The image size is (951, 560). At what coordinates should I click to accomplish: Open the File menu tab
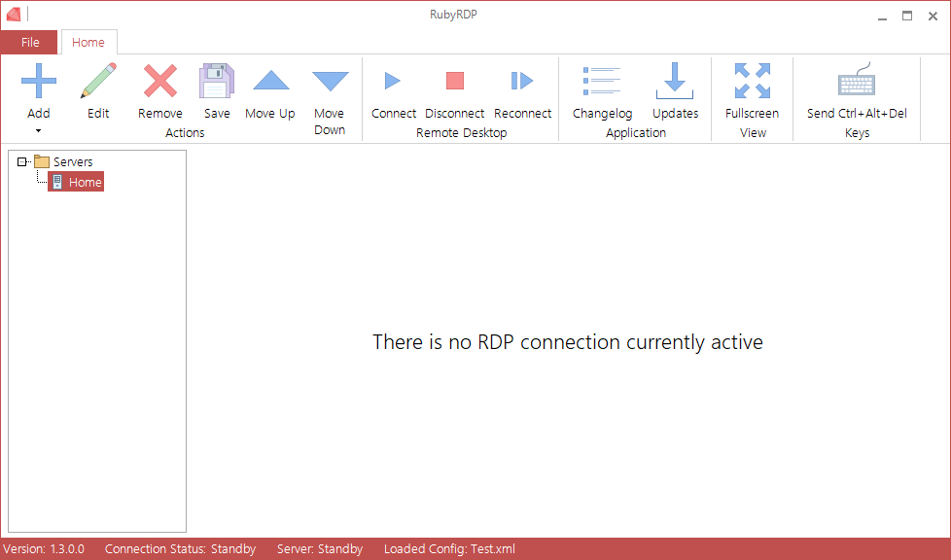(30, 43)
